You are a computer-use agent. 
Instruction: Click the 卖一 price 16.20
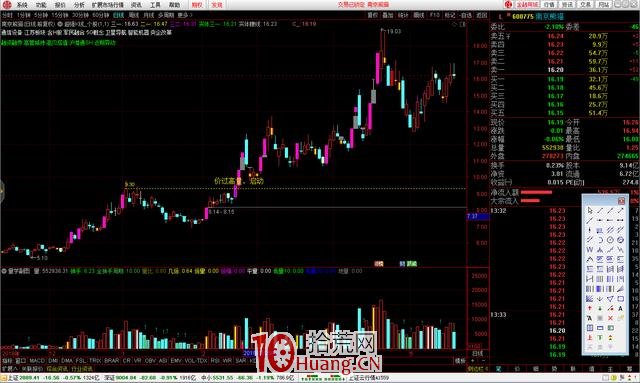click(x=556, y=70)
